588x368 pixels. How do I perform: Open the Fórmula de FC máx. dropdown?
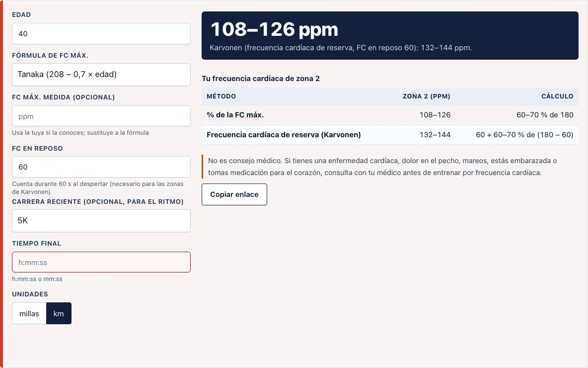[x=101, y=75]
